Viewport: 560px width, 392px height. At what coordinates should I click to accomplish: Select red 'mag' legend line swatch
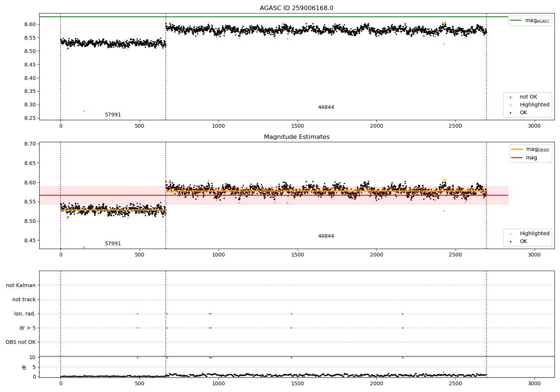coord(517,158)
